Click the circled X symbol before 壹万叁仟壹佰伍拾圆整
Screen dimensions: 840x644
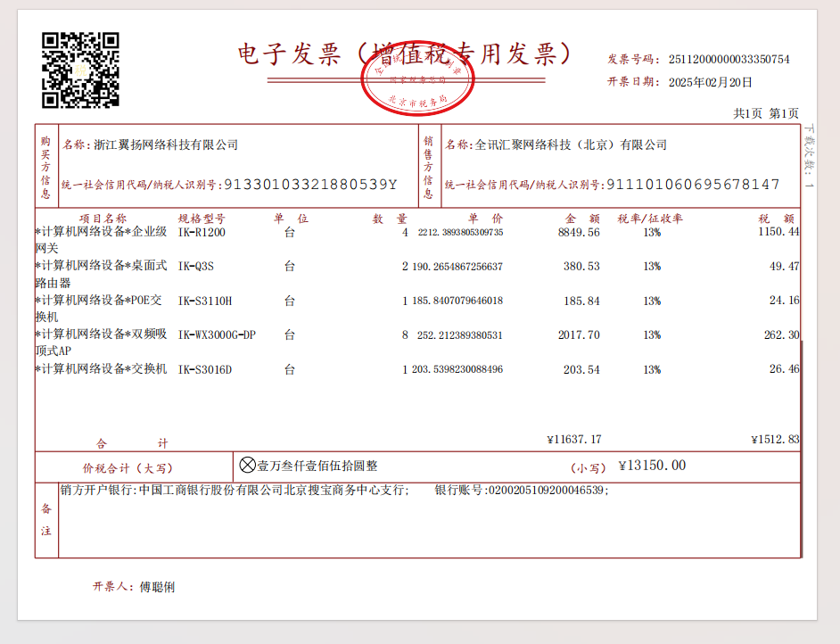tap(248, 465)
